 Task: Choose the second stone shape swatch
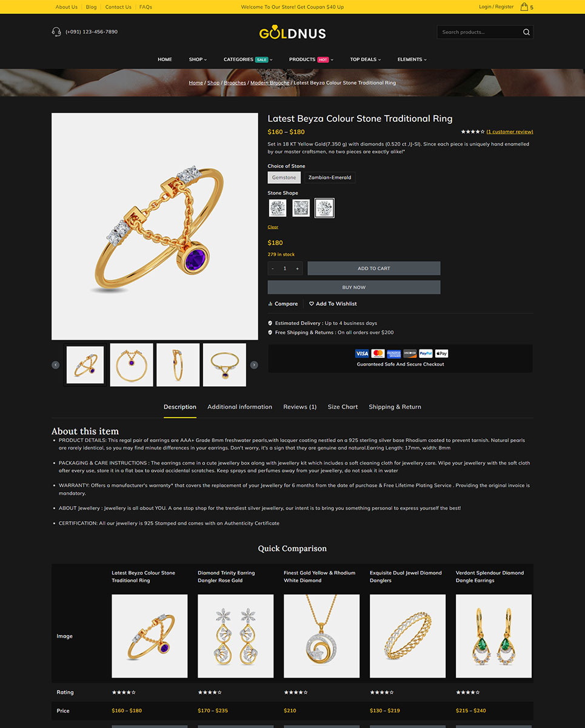pyautogui.click(x=301, y=208)
